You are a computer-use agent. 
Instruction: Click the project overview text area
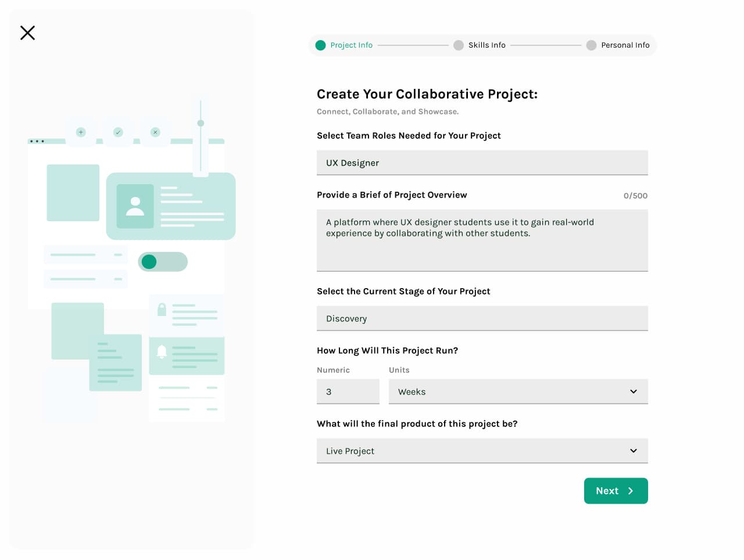(482, 240)
